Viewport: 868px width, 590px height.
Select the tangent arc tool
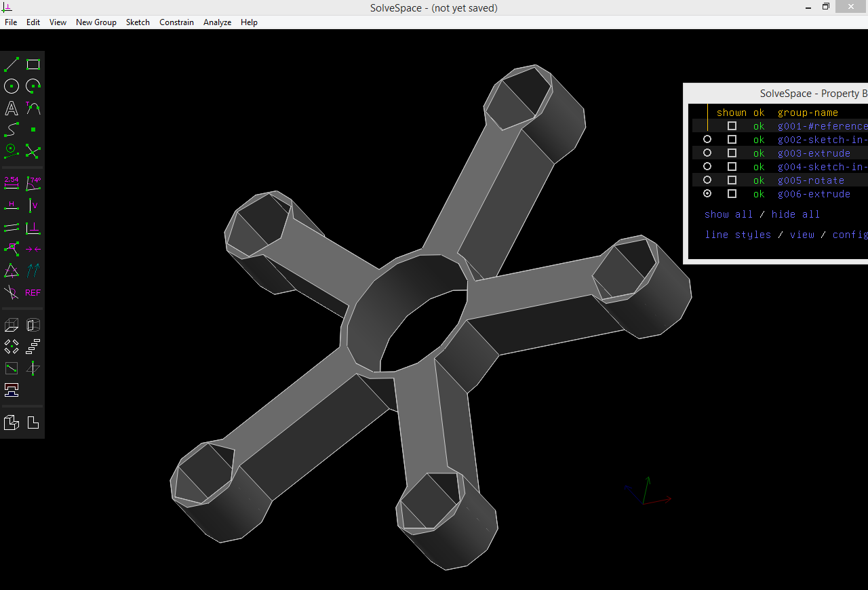click(x=33, y=108)
